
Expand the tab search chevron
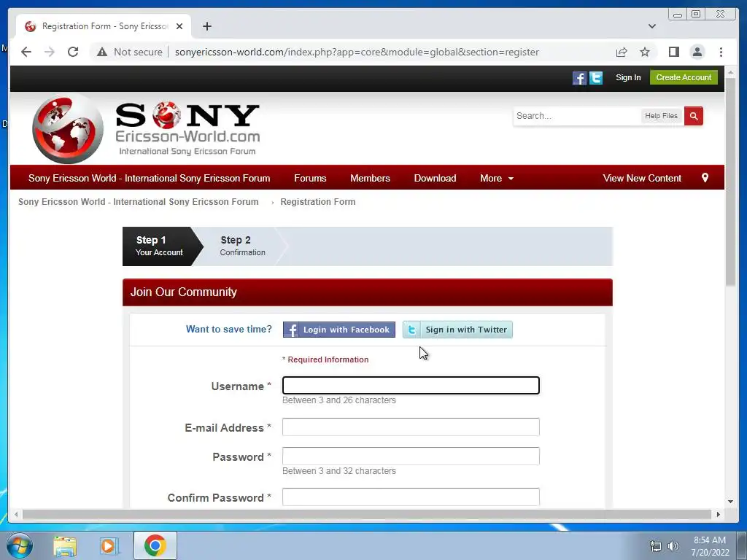(x=651, y=26)
